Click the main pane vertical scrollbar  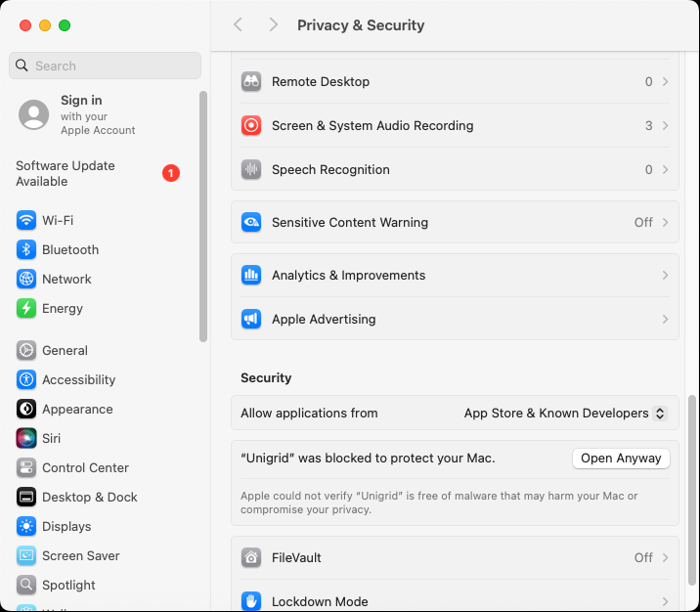coord(692,490)
